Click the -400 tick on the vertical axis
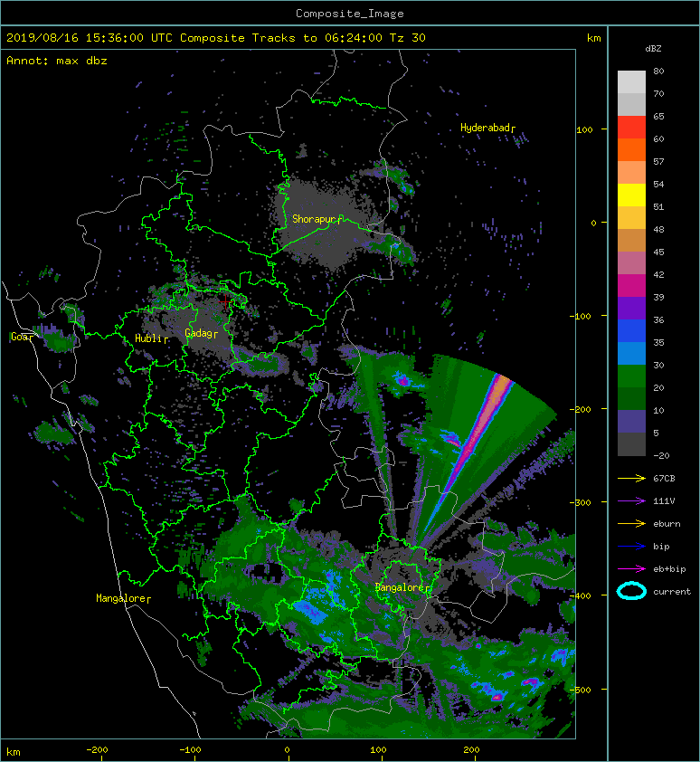This screenshot has width=700, height=762. point(582,595)
